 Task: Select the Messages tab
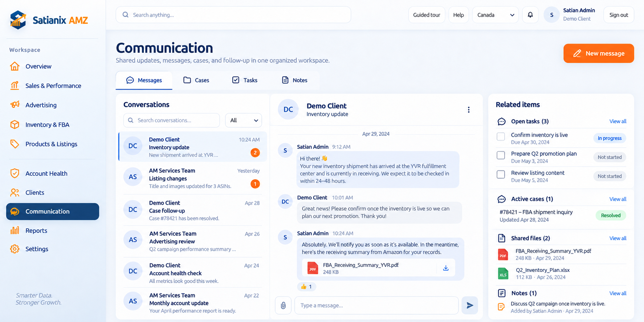tap(144, 80)
